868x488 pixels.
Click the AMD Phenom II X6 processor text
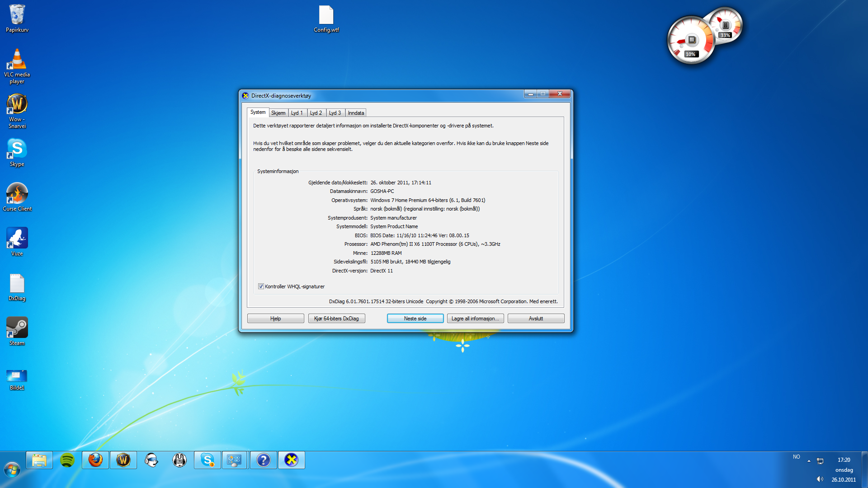(435, 244)
